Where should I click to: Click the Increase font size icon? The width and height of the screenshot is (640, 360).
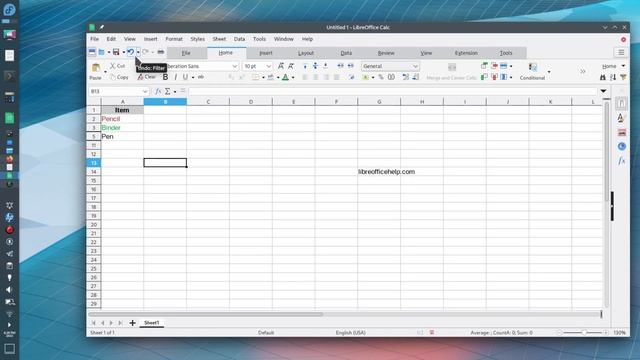click(281, 66)
